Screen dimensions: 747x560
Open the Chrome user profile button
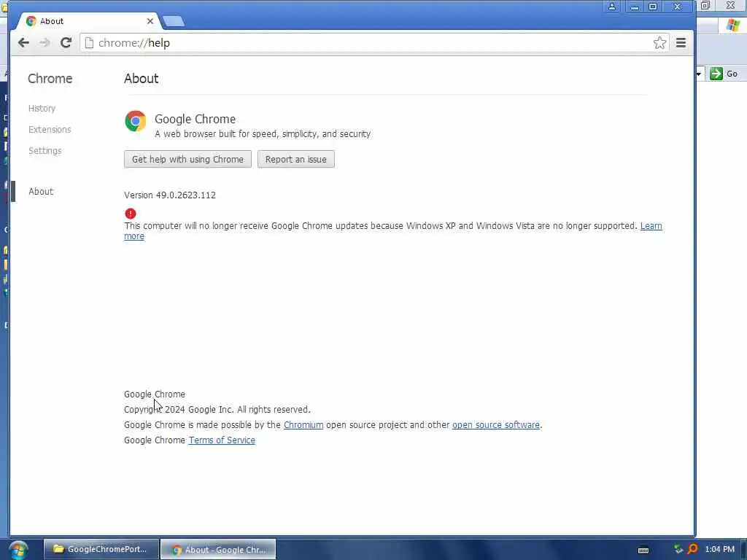612,7
